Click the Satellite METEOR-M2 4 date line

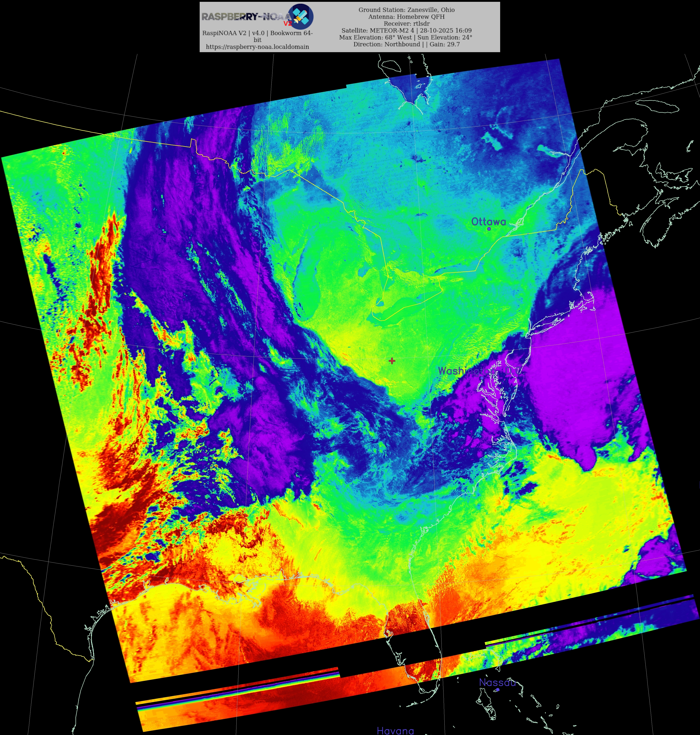click(x=406, y=31)
